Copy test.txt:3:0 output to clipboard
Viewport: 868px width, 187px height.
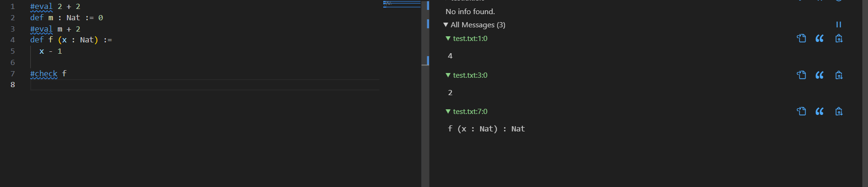click(839, 75)
